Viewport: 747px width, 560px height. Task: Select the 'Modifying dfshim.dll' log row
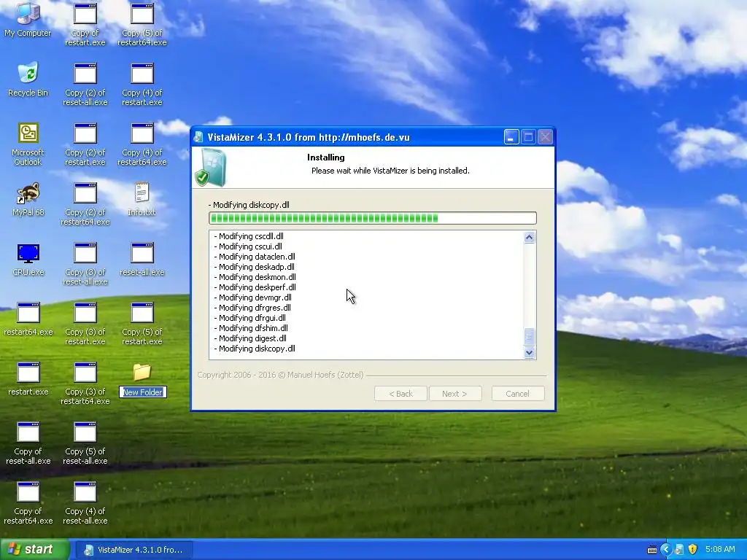[x=251, y=328]
